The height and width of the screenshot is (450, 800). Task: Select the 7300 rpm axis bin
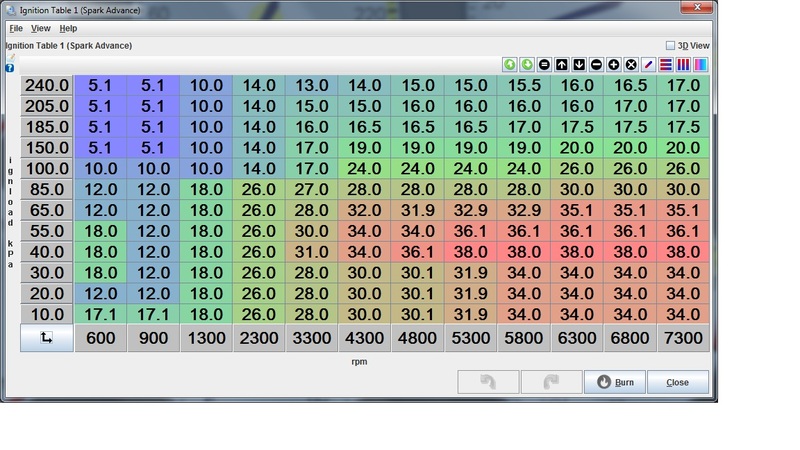[x=683, y=338]
